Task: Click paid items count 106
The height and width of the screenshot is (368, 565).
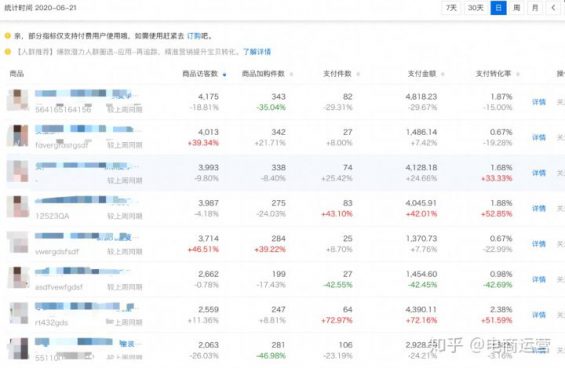Action: [x=346, y=345]
